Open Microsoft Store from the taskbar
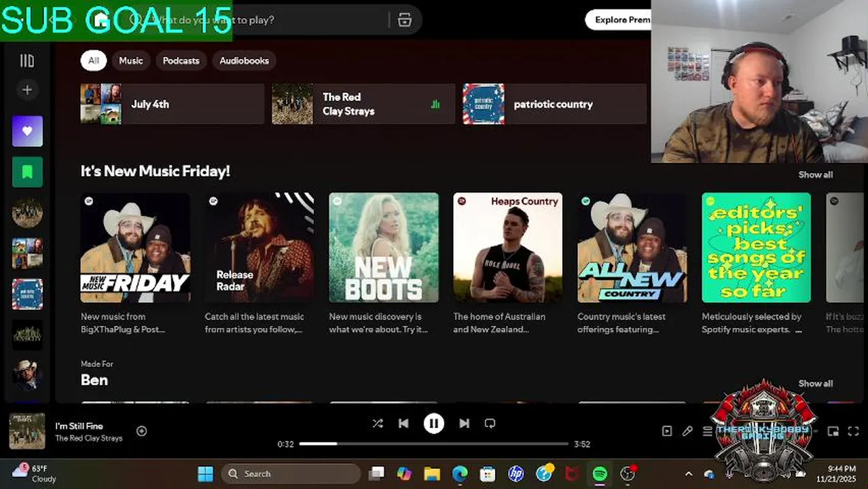The height and width of the screenshot is (489, 868). point(487,473)
